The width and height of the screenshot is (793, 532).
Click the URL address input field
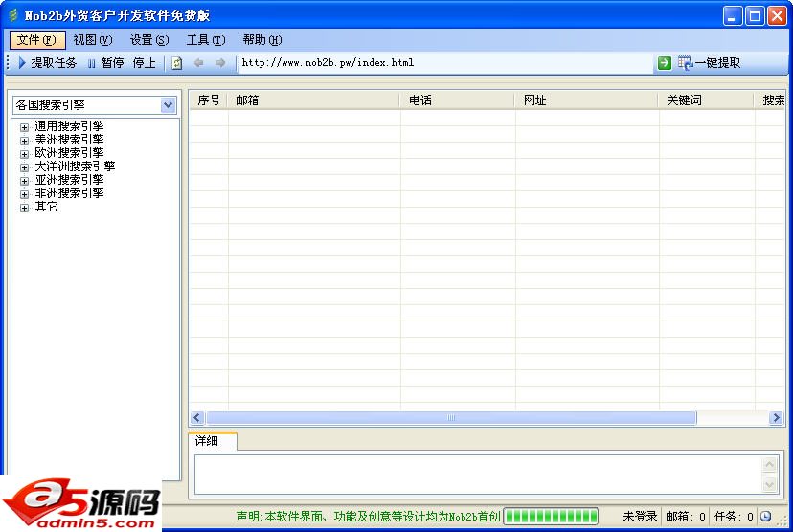pos(445,62)
